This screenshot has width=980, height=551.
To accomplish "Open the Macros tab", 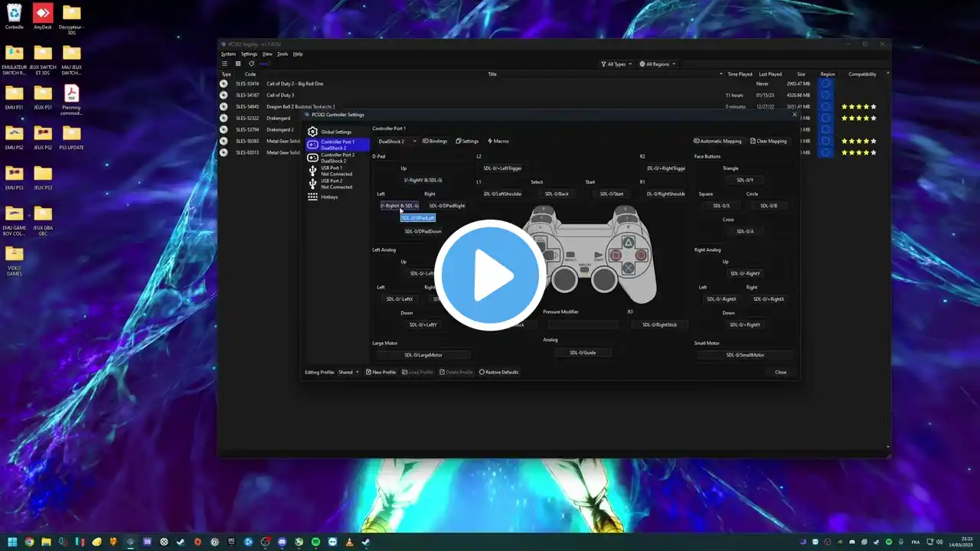I will tap(498, 141).
